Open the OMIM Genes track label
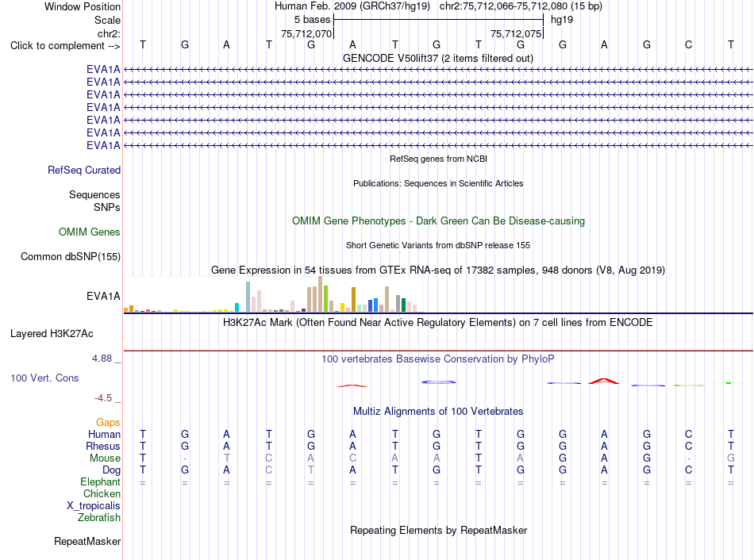754x560 pixels. click(90, 232)
